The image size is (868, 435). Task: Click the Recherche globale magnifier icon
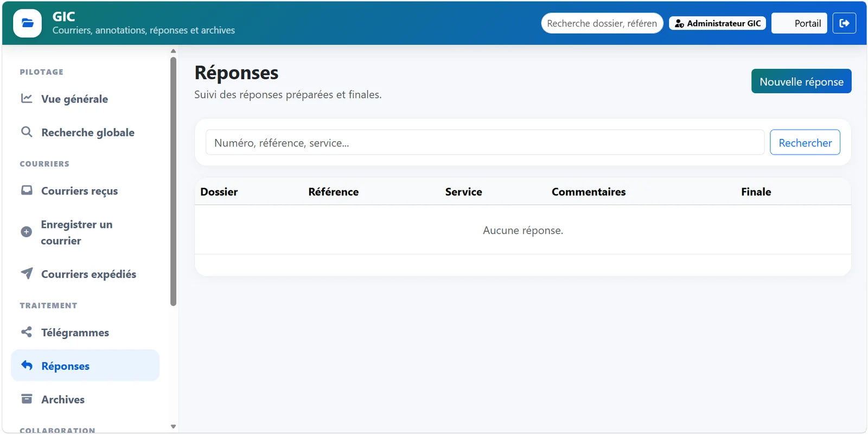[x=27, y=132]
